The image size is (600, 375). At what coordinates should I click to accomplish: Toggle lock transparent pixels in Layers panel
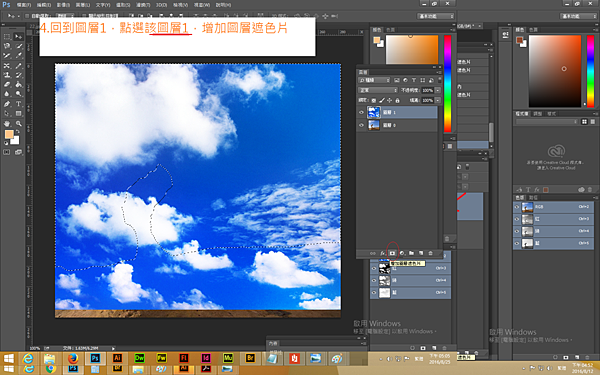(x=374, y=101)
